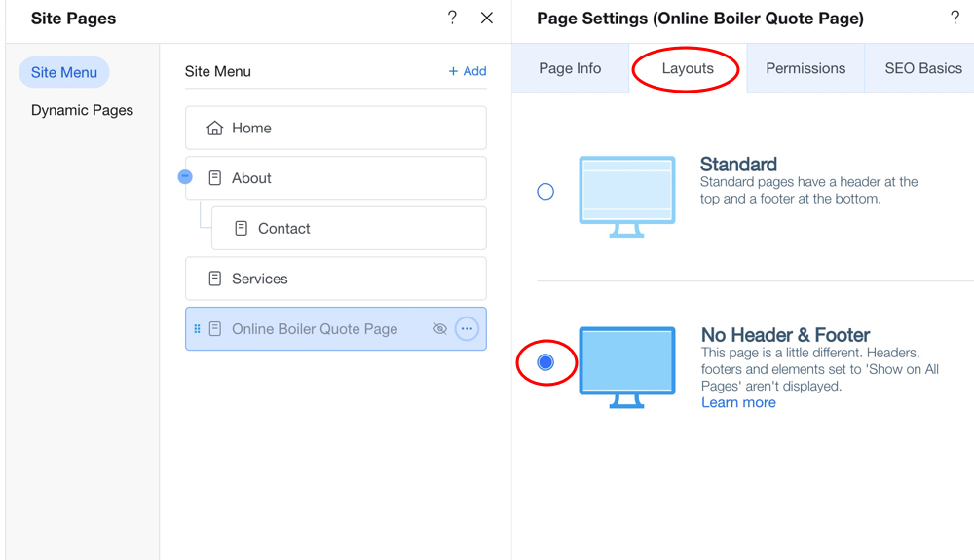The image size is (974, 560).
Task: Toggle hidden-from-menu eye icon on Online Boiler Quote Page
Action: (x=440, y=329)
